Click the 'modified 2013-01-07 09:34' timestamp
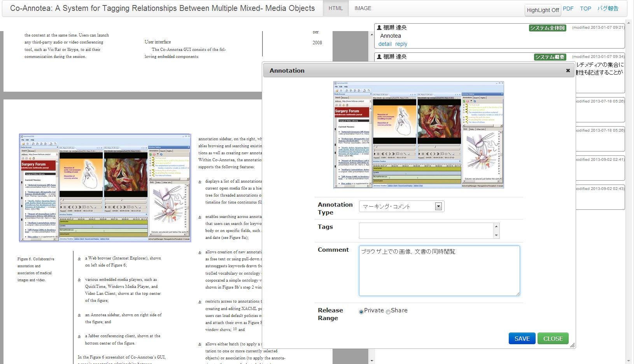Screen dimensions: 634x364 pyautogui.click(x=598, y=56)
